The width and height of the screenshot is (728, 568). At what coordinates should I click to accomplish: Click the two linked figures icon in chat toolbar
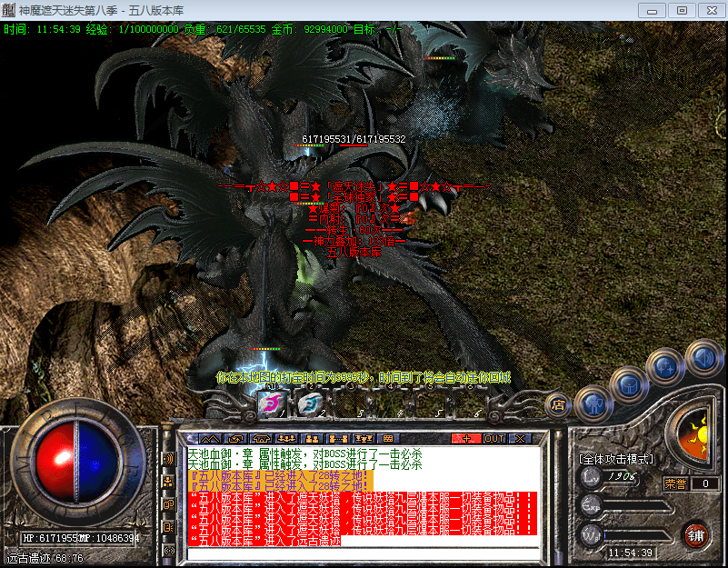pos(338,438)
